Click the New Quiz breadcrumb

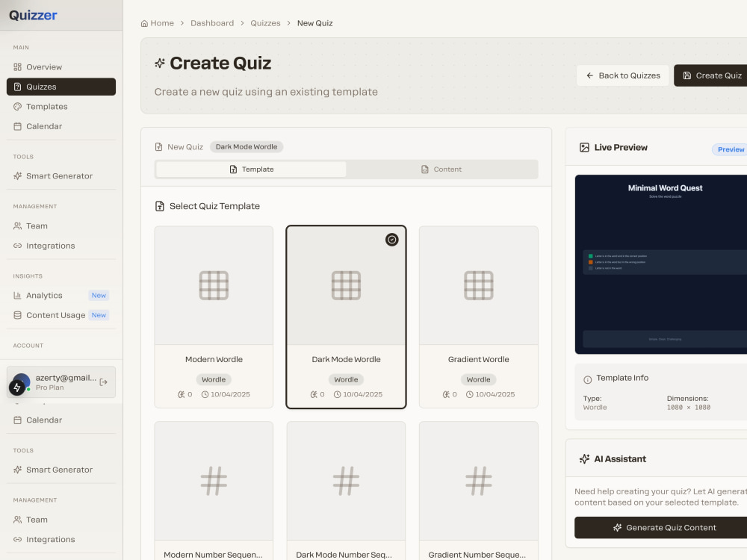[x=315, y=23]
